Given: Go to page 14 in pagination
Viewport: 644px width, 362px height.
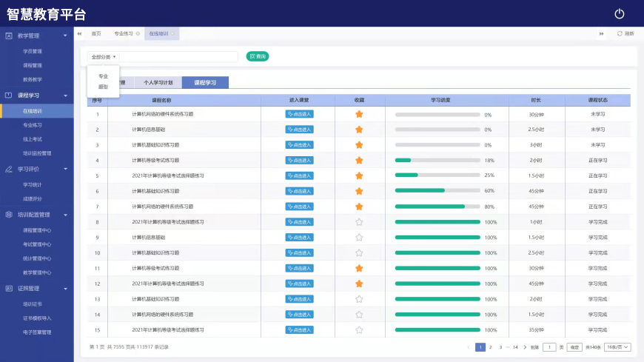Looking at the screenshot, I should click(x=515, y=347).
